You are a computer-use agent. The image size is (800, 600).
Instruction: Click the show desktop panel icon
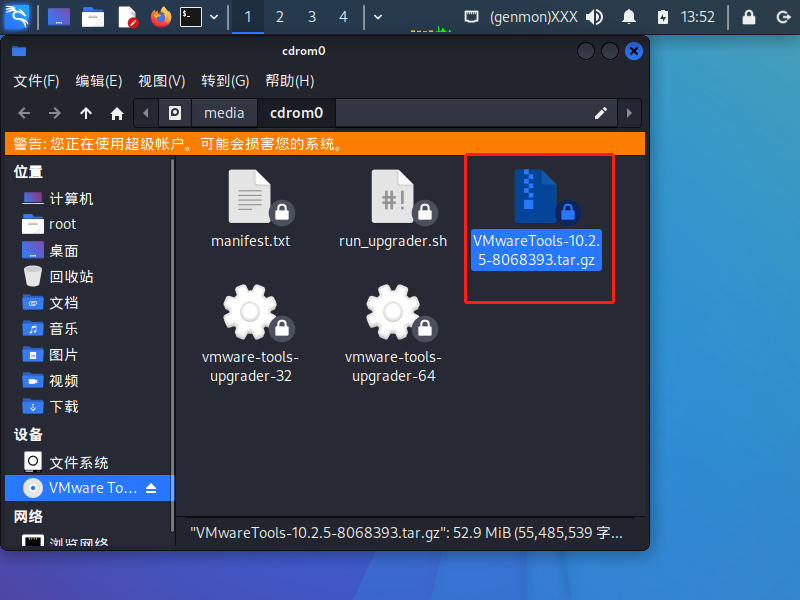pos(59,17)
